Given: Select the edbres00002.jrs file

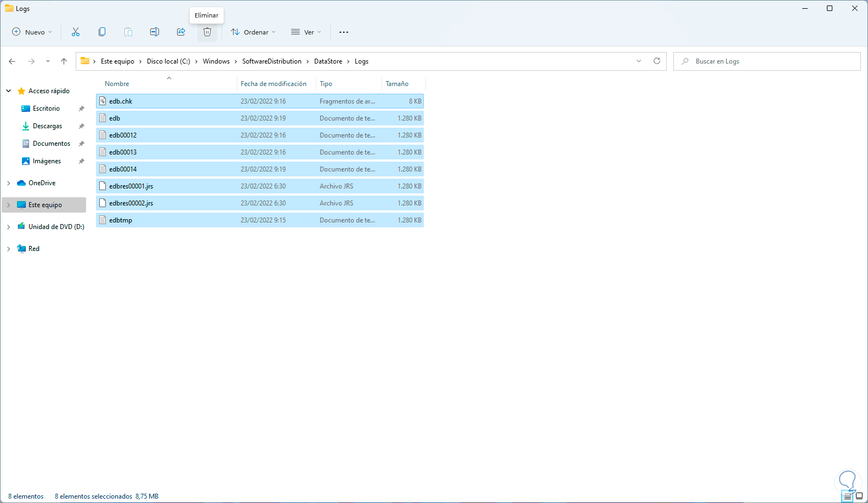Looking at the screenshot, I should (131, 203).
